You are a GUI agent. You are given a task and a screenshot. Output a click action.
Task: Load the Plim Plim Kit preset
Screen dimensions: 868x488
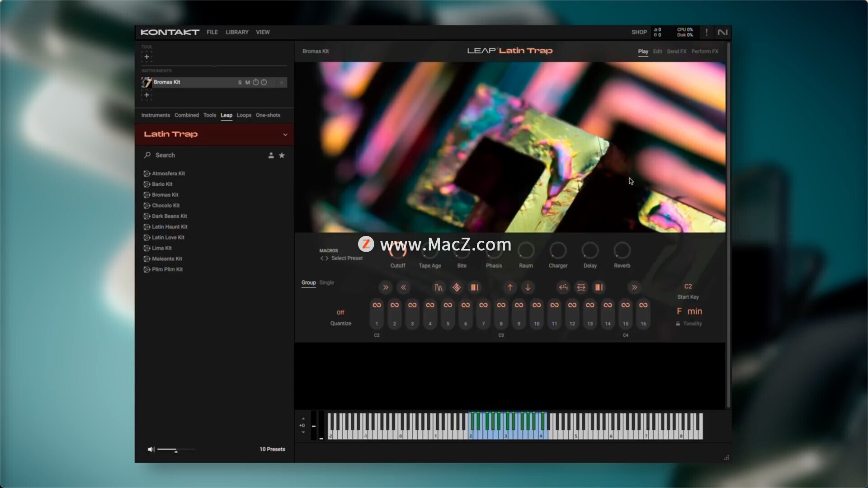pos(163,269)
